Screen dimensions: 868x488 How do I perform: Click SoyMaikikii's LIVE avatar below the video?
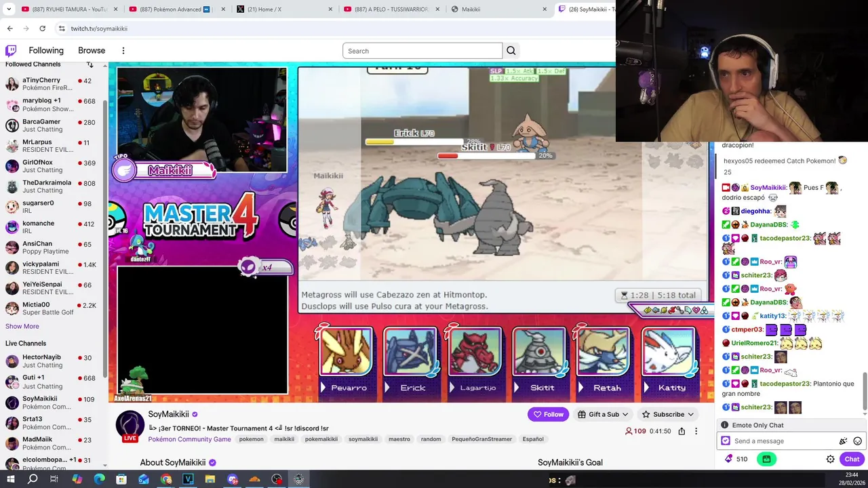tap(130, 426)
